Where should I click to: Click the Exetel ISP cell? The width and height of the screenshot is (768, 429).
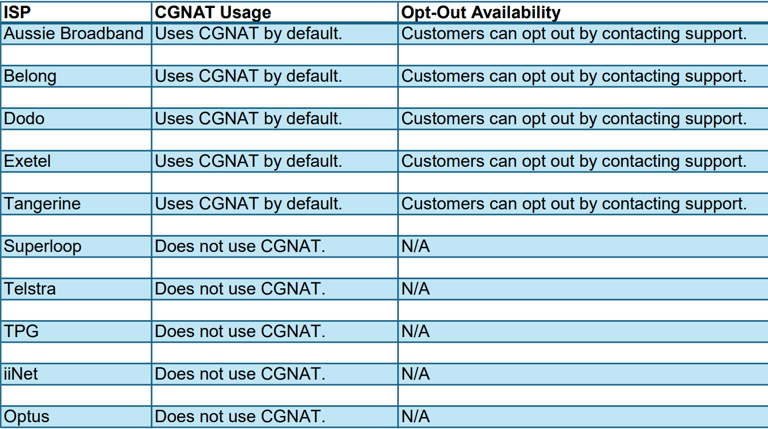pyautogui.click(x=75, y=161)
